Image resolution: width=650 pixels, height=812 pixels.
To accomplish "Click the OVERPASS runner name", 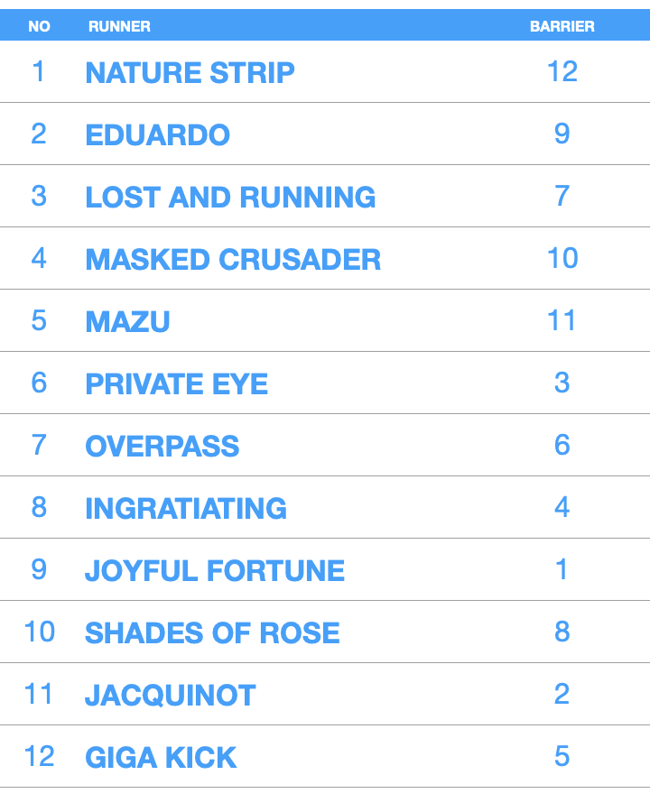I will click(x=162, y=446).
